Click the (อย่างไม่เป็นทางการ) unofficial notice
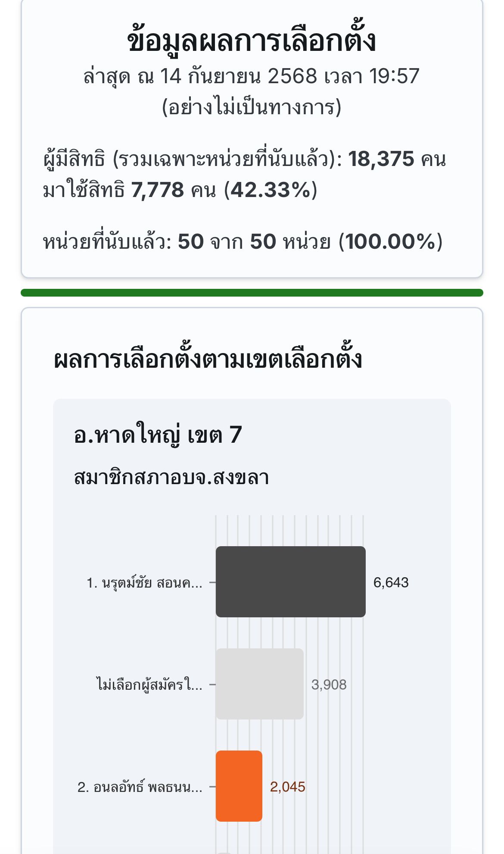504x854 pixels. coord(252,107)
